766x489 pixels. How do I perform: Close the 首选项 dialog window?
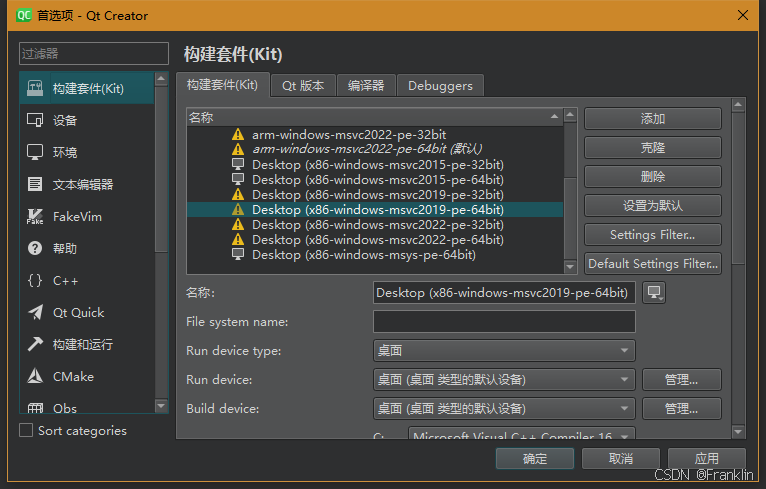743,15
